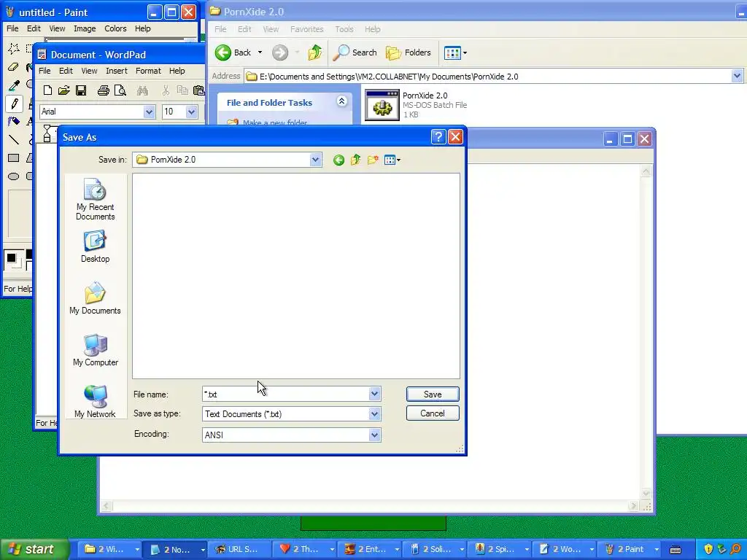Select the Line tool in Paint
Viewport: 747px width, 560px height.
(14, 139)
